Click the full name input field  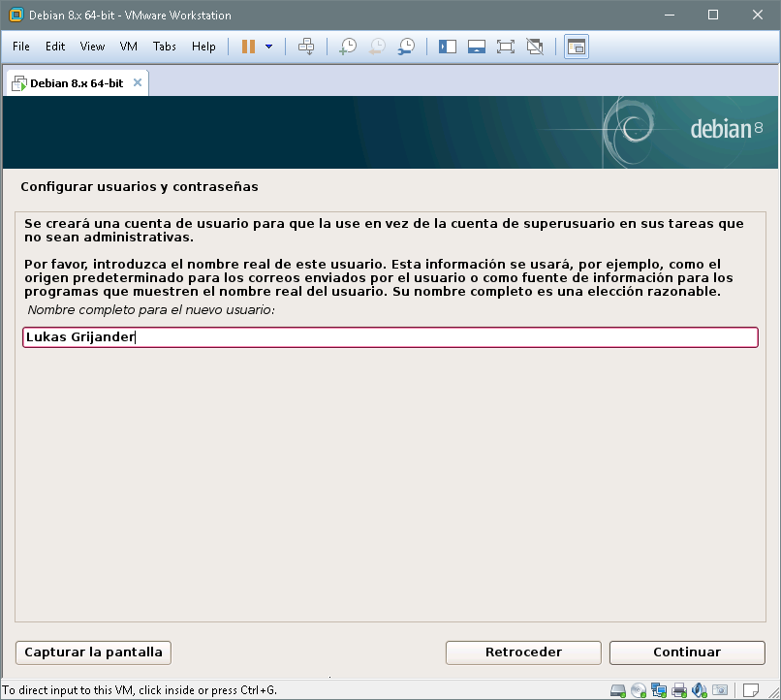pyautogui.click(x=390, y=337)
